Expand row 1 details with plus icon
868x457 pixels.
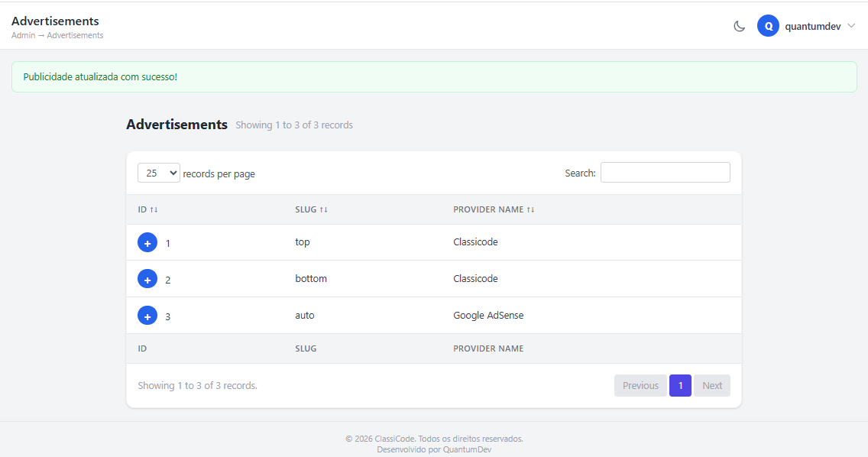[x=147, y=242]
